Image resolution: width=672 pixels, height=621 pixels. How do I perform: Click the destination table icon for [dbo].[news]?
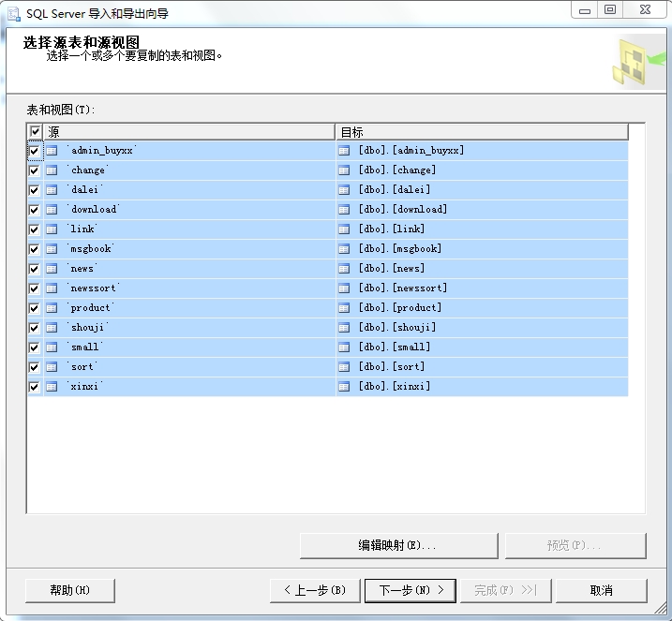(x=344, y=269)
